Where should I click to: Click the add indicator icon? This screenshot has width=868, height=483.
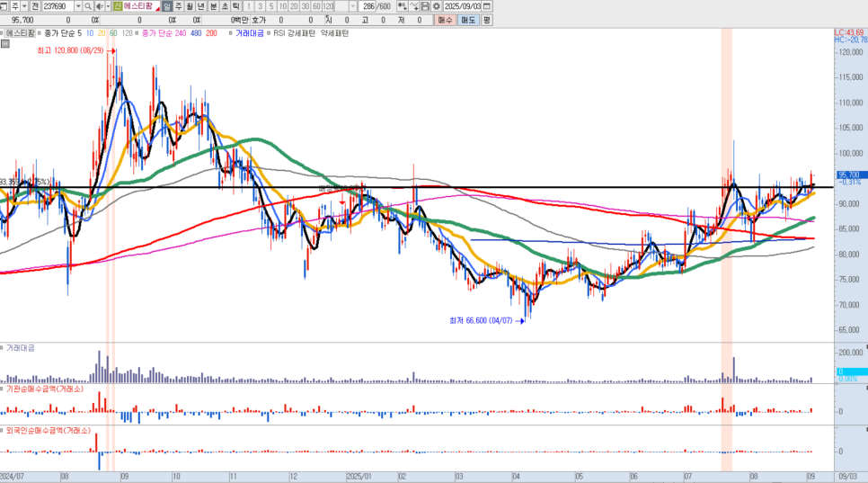(x=403, y=6)
